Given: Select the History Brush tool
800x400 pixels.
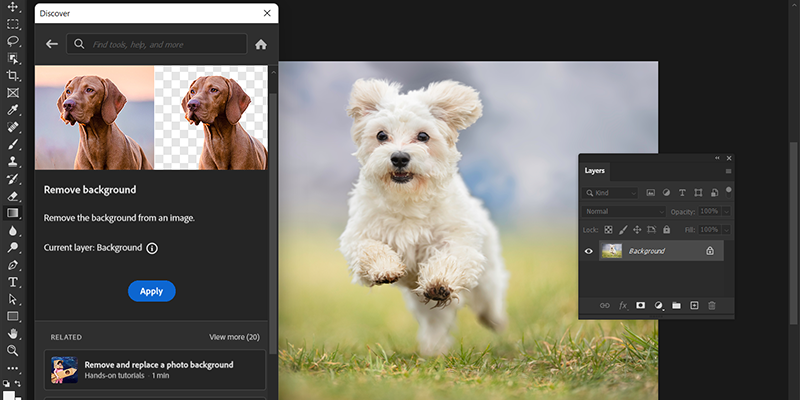Looking at the screenshot, I should click(x=13, y=179).
